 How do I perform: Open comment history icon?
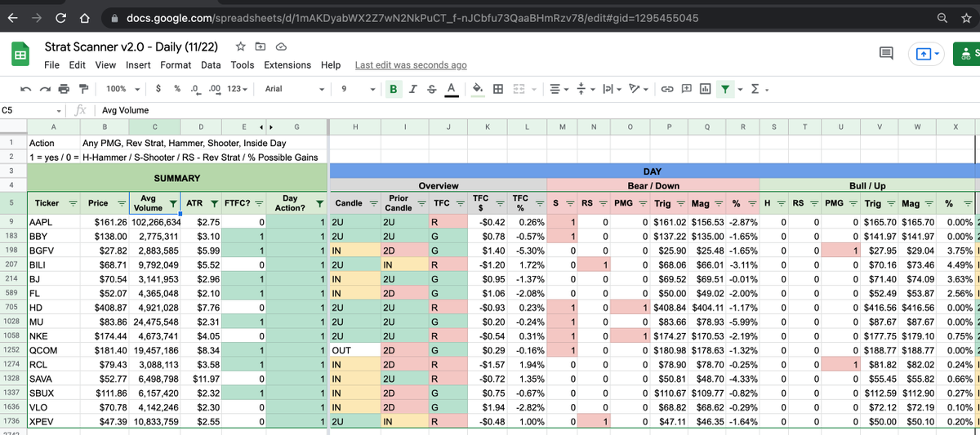(x=886, y=53)
